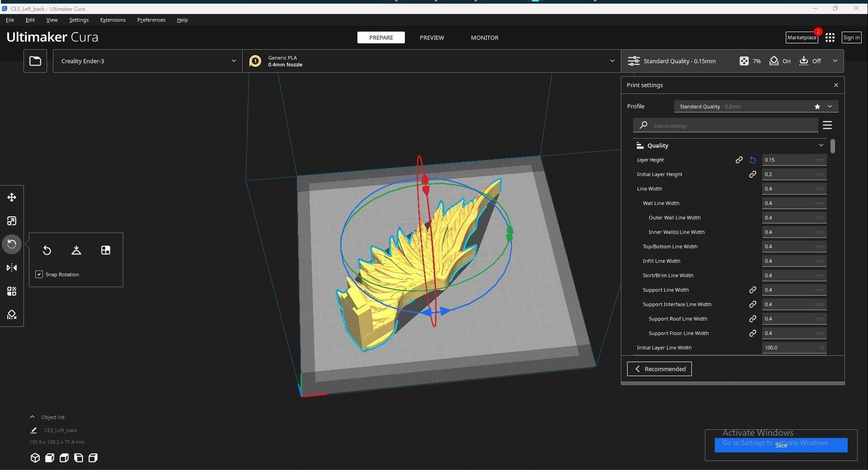
Task: Switch back to Recommended settings
Action: pos(659,369)
